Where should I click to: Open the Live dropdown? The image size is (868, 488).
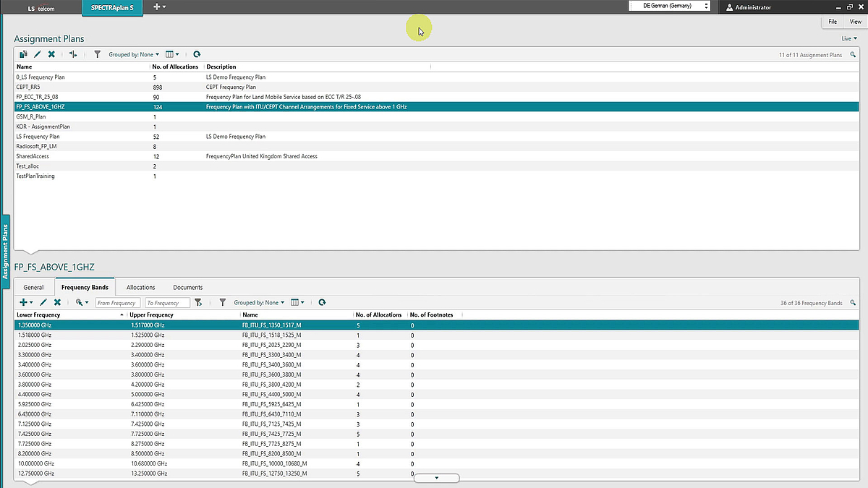849,38
